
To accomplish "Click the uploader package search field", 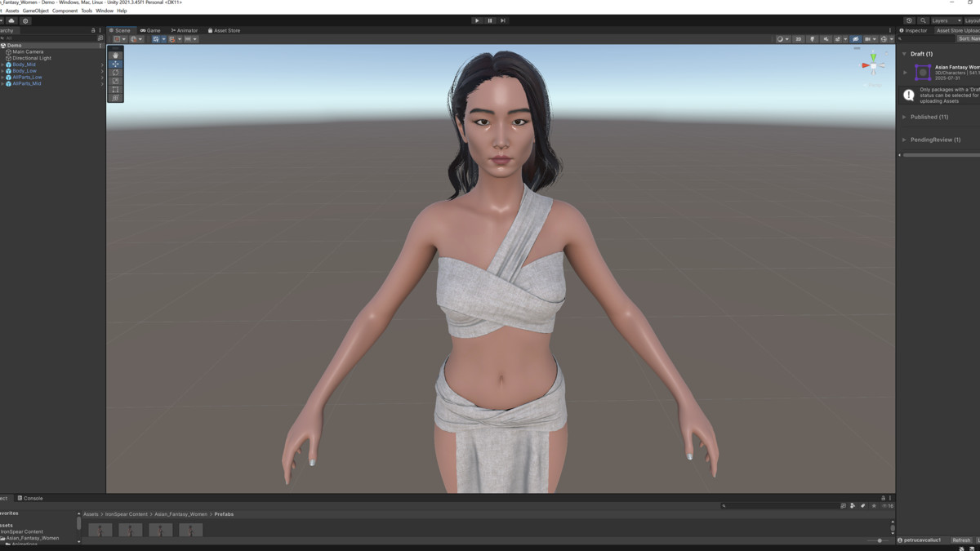I will [927, 39].
